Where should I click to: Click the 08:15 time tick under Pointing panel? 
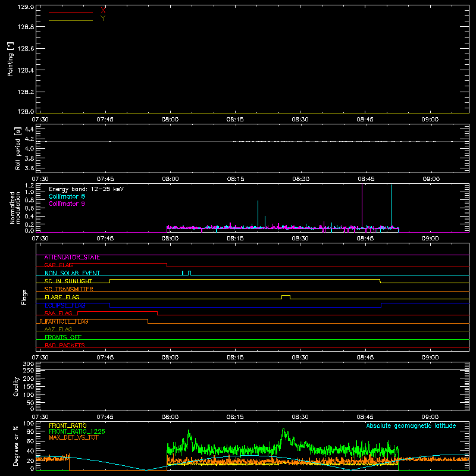click(235, 120)
